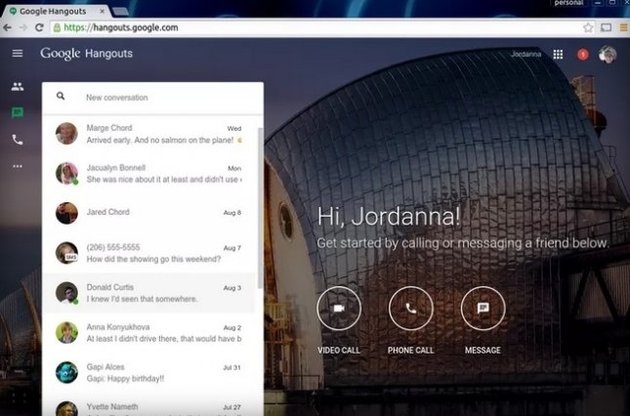
Task: Open conversation with Gapi Alces
Action: pyautogui.click(x=149, y=373)
